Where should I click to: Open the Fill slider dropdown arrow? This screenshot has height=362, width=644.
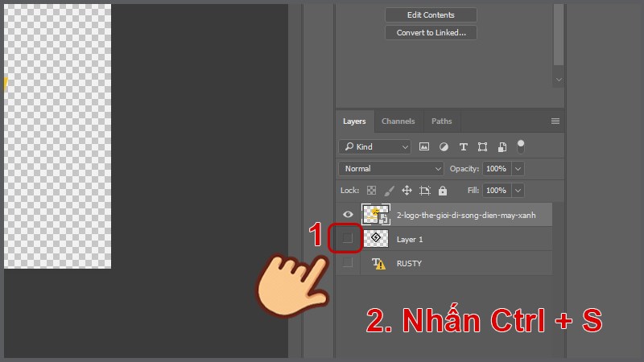click(x=518, y=191)
